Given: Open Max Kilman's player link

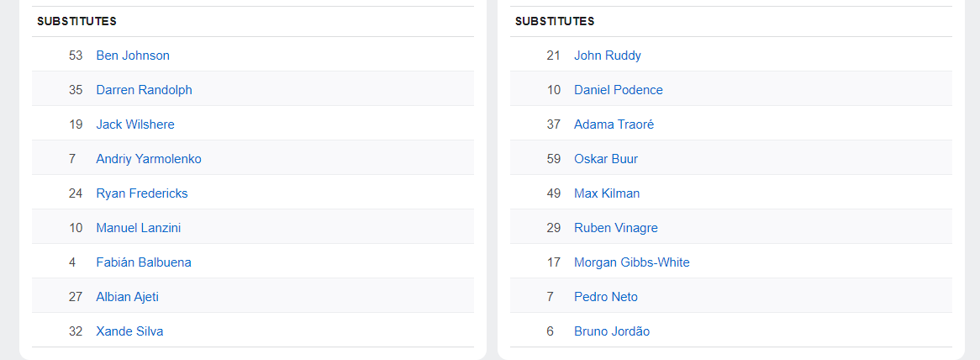Looking at the screenshot, I should [x=607, y=193].
